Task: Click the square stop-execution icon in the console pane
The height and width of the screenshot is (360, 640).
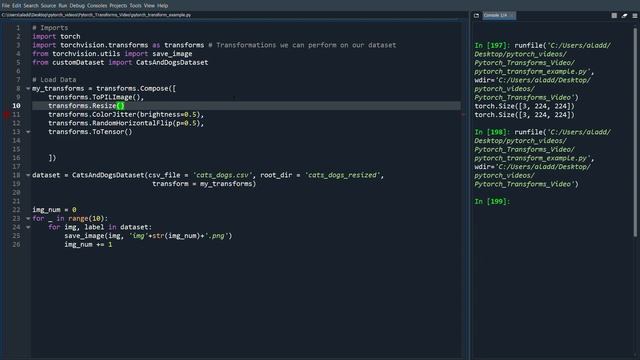Action: [x=614, y=16]
